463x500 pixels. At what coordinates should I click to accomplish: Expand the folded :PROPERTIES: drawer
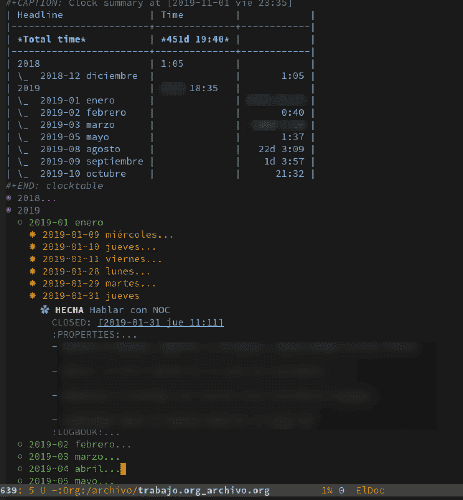pyautogui.click(x=94, y=335)
